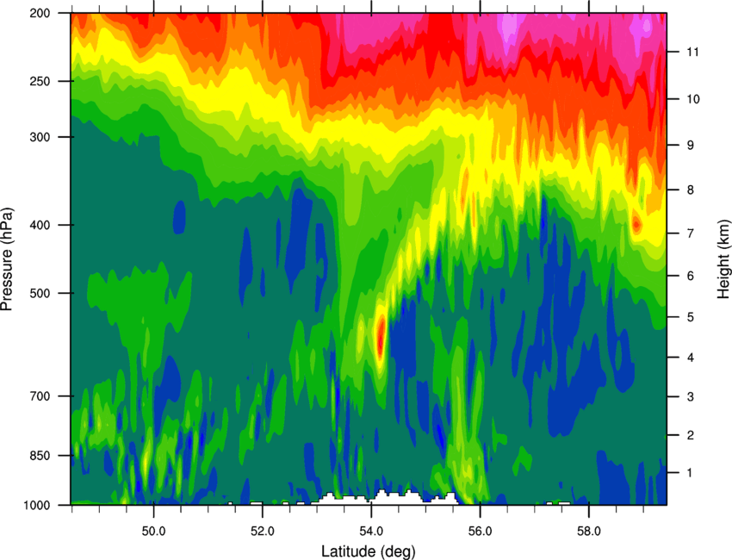This screenshot has height=560, width=732.
Task: Click the Pressure (hPa) axis title
Action: 7,259
